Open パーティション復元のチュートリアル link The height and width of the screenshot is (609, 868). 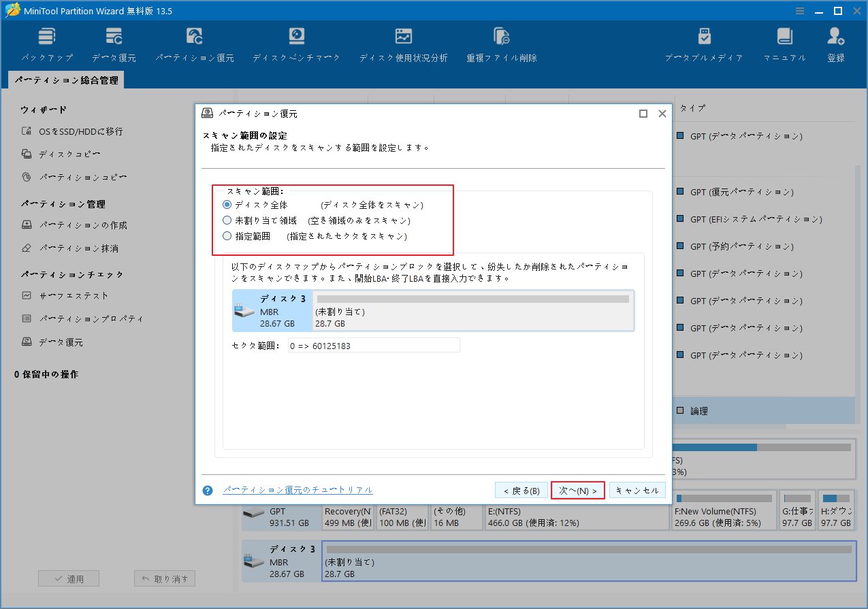[x=298, y=490]
